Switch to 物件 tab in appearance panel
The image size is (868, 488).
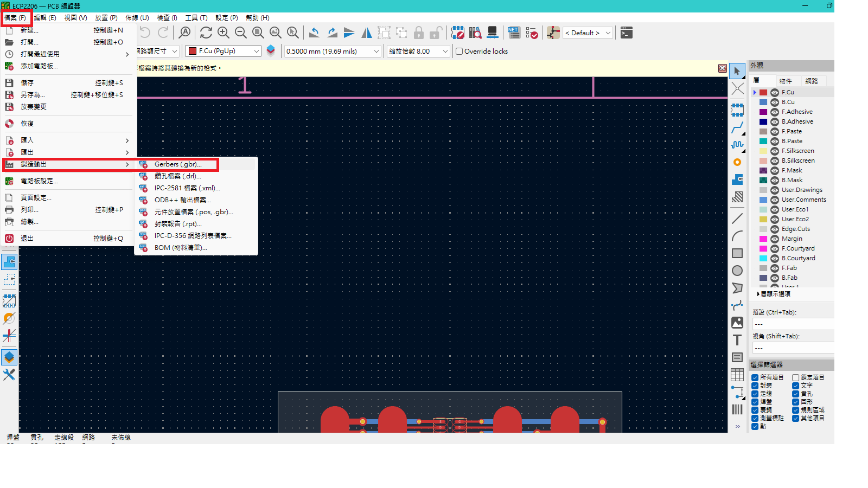click(786, 81)
